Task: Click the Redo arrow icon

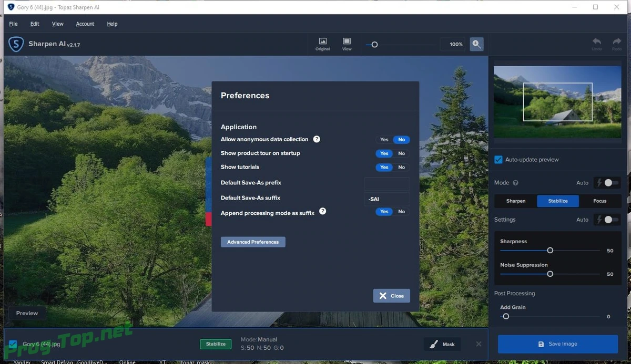Action: pos(617,44)
